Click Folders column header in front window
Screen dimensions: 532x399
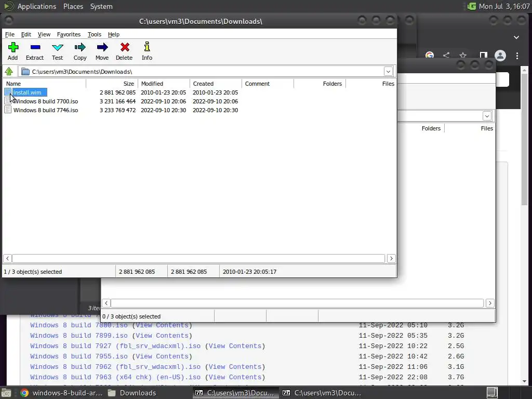tap(320, 84)
